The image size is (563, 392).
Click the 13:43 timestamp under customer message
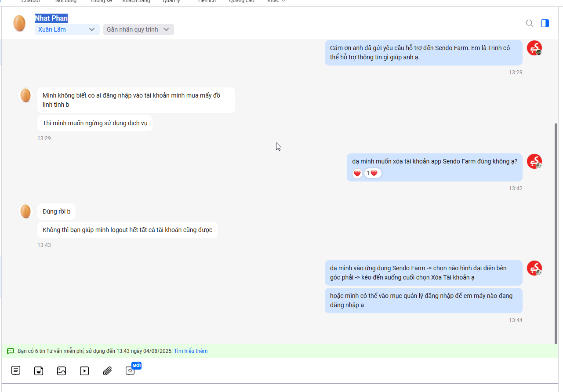pyautogui.click(x=44, y=245)
